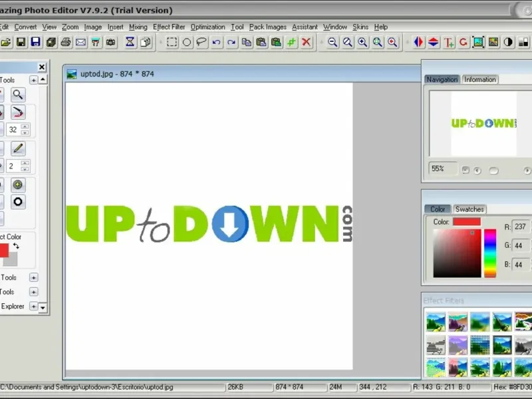Select the magnifier tool in Tools panel

click(x=18, y=94)
